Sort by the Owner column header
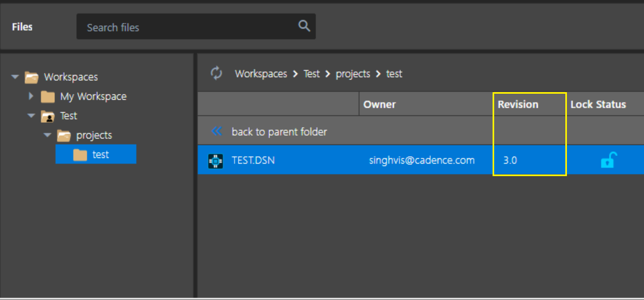 coord(379,104)
